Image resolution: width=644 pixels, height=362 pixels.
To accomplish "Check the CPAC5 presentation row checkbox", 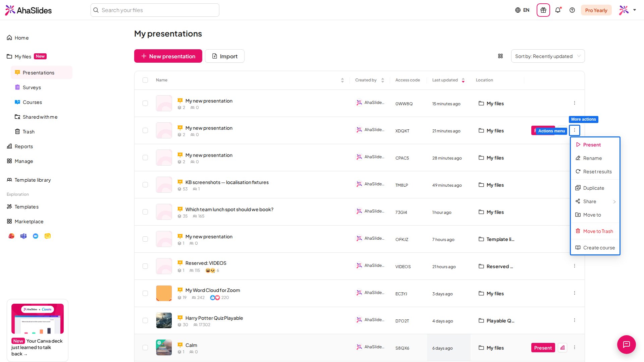I will [145, 158].
